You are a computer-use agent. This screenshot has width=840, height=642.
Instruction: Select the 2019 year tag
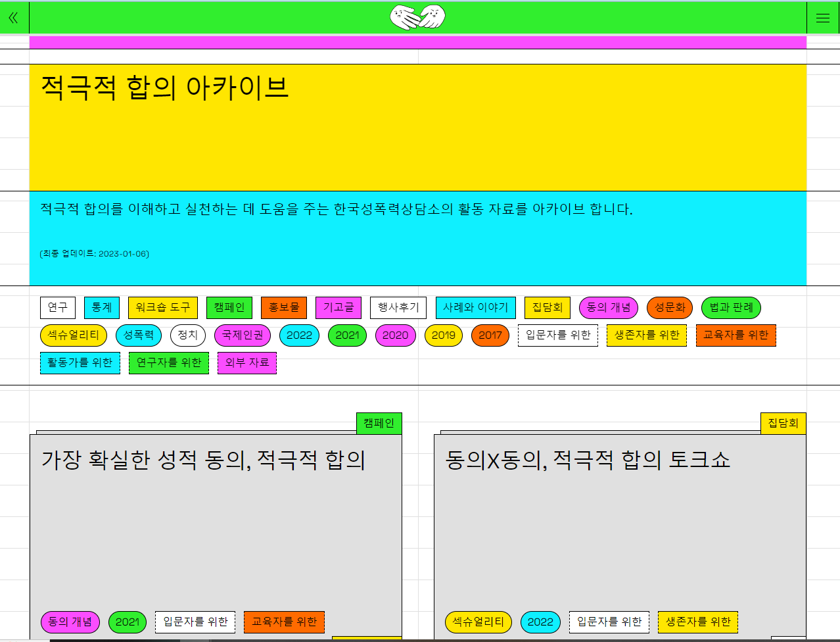click(x=444, y=335)
